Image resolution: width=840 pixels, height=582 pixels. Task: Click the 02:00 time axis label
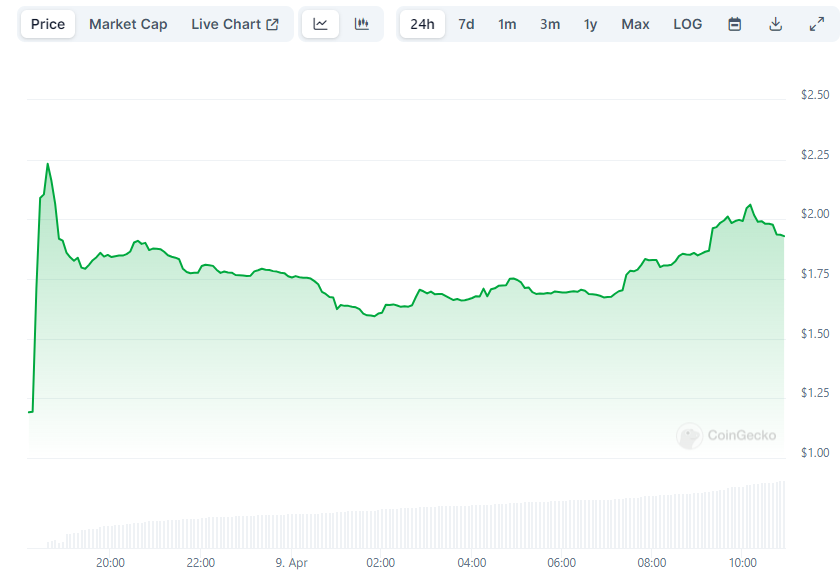[x=381, y=563]
